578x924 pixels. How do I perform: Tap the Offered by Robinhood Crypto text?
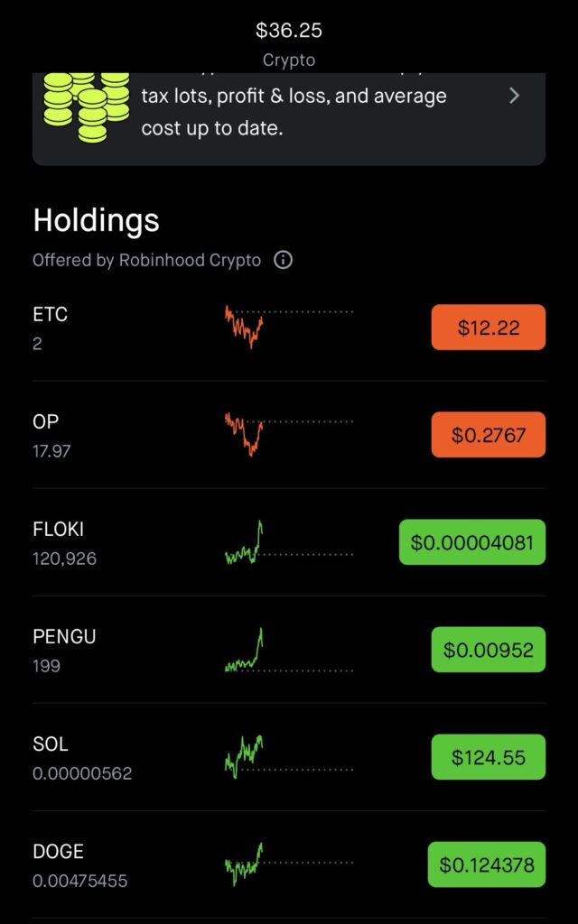point(146,261)
